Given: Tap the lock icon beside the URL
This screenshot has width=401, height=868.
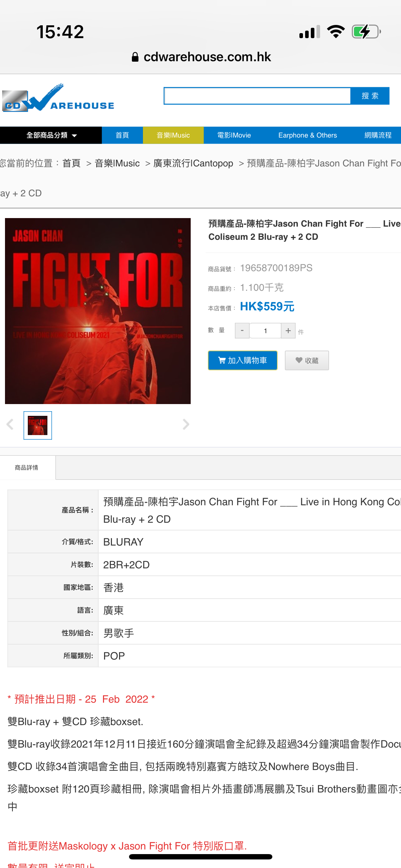Looking at the screenshot, I should click(x=135, y=57).
